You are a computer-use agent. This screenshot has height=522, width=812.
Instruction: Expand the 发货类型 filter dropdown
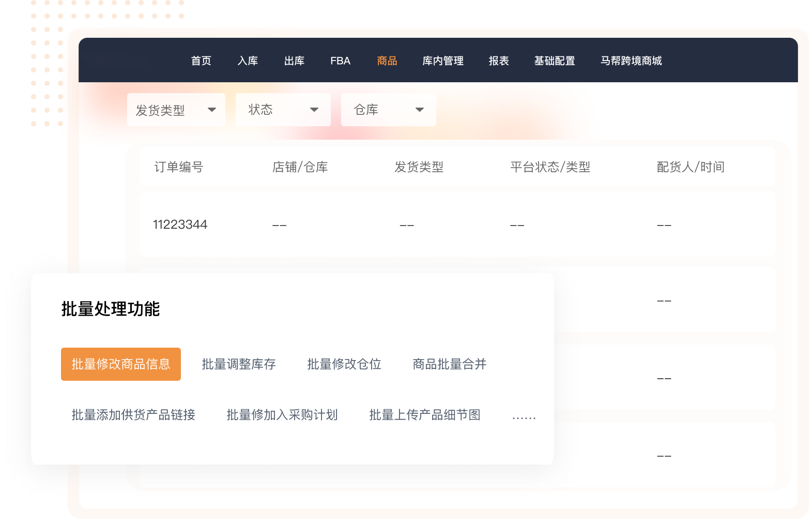point(176,110)
